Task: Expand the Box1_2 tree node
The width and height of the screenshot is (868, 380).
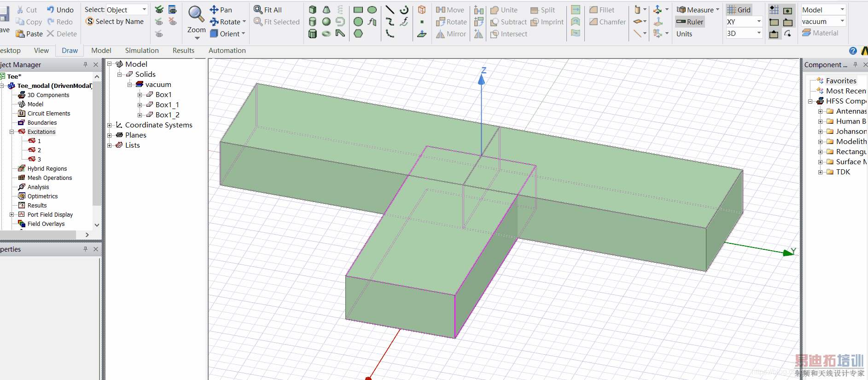Action: 140,115
